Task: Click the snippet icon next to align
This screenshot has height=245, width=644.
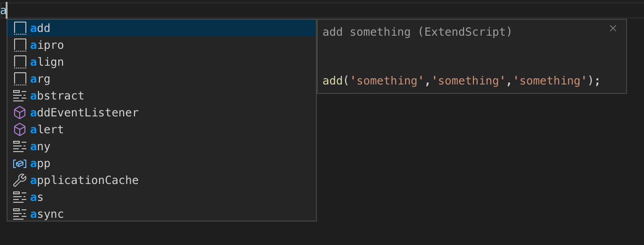Action: [x=20, y=62]
